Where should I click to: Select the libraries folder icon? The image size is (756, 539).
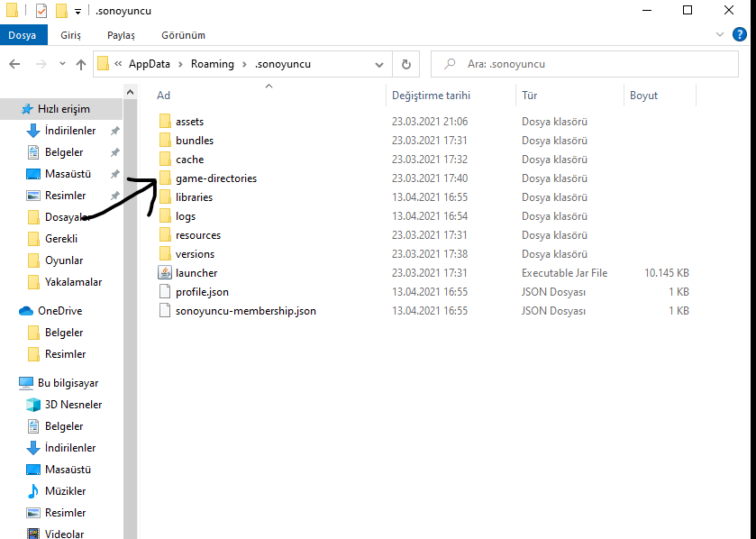[x=165, y=196]
